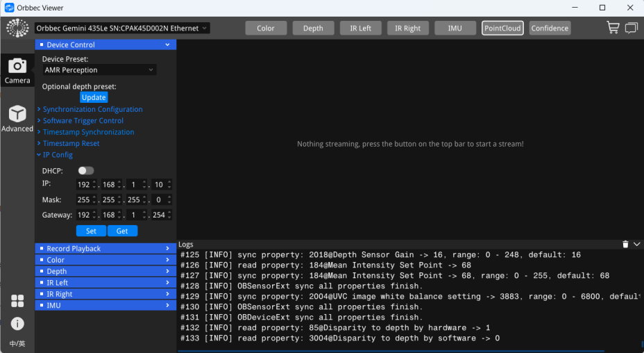Toggle the DHCP switch

[85, 170]
